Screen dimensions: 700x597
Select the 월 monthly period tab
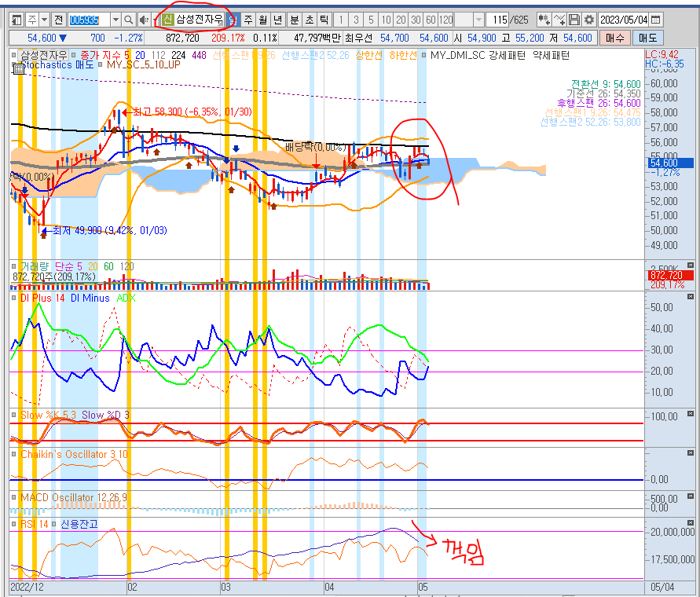coord(263,20)
